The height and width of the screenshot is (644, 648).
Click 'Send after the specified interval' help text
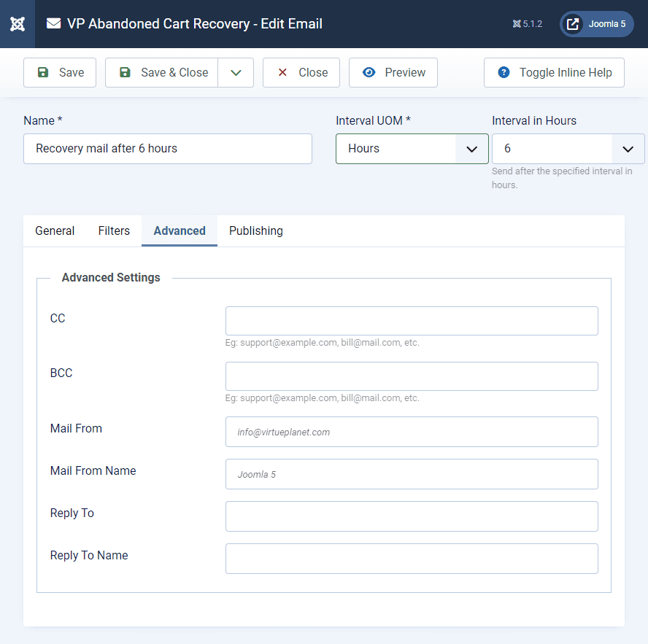point(562,178)
